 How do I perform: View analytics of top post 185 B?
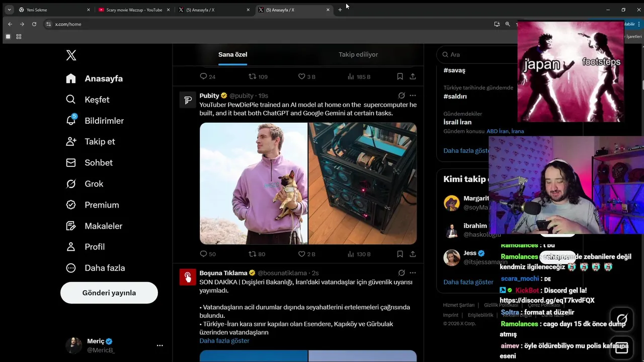tap(359, 76)
